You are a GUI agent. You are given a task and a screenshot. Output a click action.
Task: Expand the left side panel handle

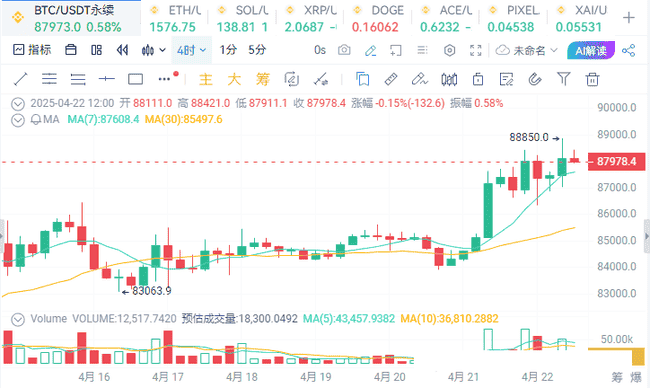2,236
